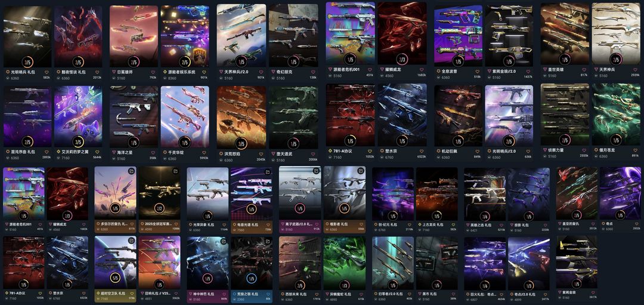This screenshot has width=644, height=305.
Task: Click share icon on 电音光谱 bundle card
Action: 267,171
